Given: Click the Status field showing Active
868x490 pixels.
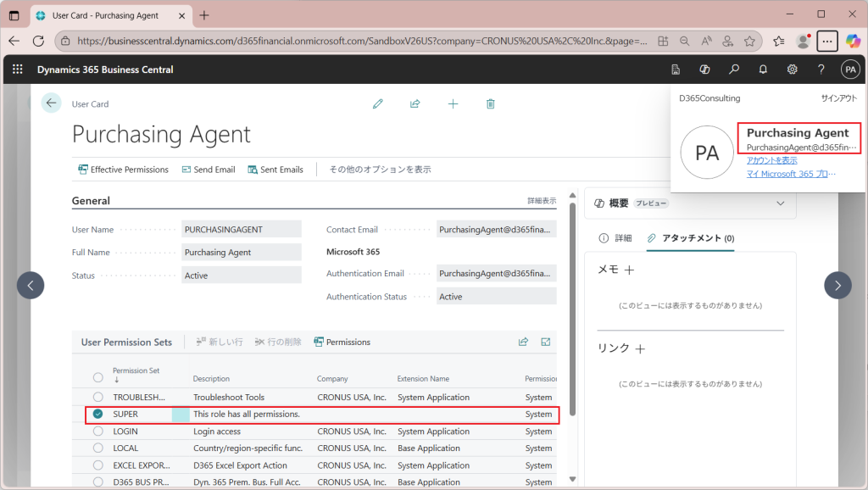Looking at the screenshot, I should (x=242, y=276).
